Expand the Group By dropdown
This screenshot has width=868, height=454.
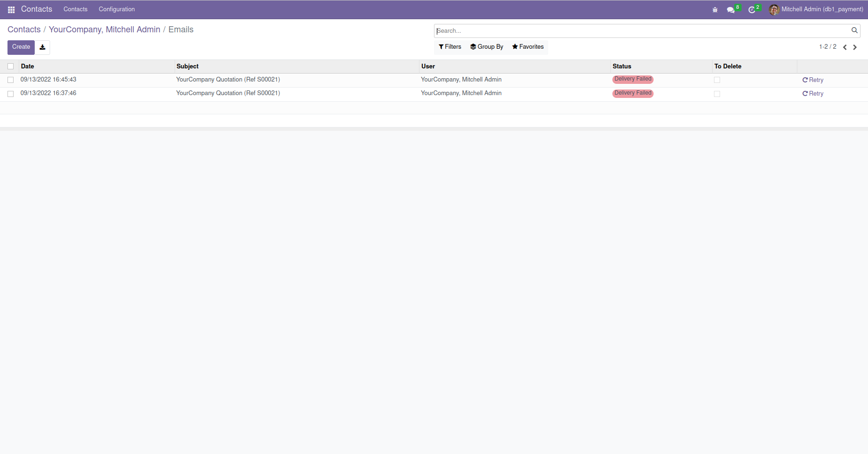click(487, 47)
